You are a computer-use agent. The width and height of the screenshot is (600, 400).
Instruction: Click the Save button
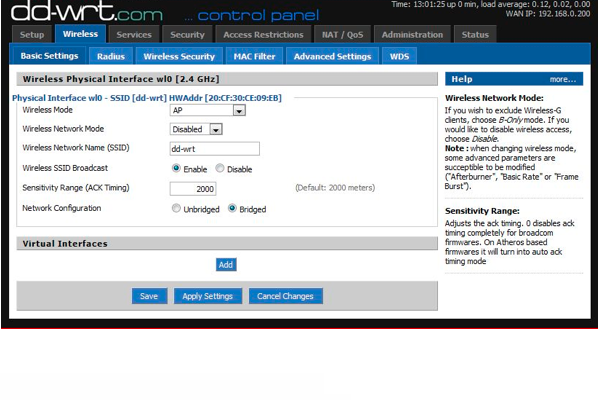point(149,296)
